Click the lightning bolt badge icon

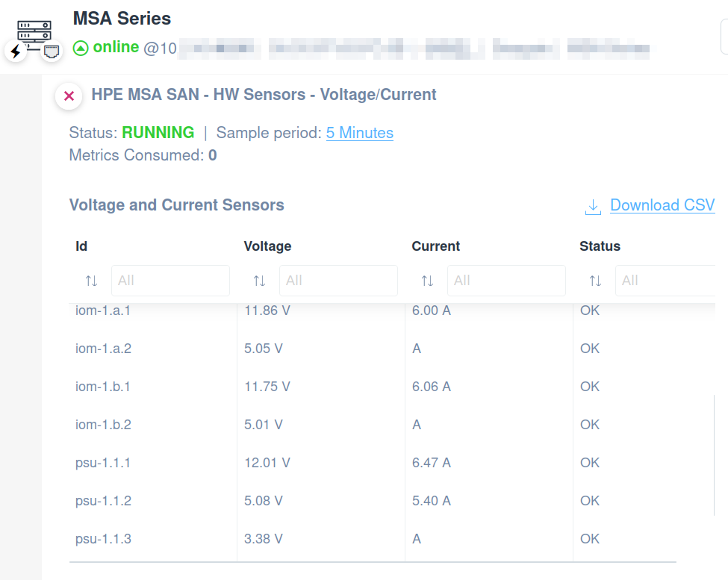16,51
